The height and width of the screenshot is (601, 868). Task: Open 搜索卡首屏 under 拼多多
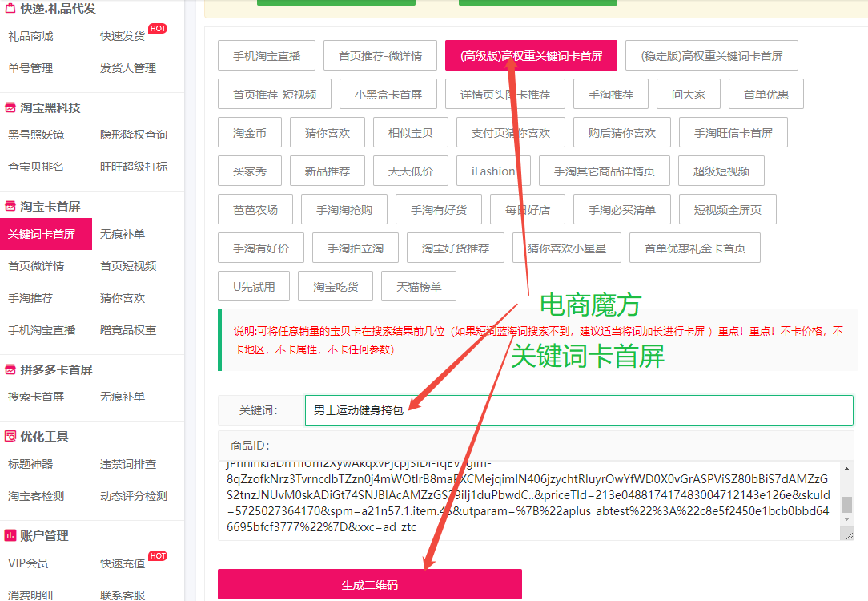tap(36, 397)
